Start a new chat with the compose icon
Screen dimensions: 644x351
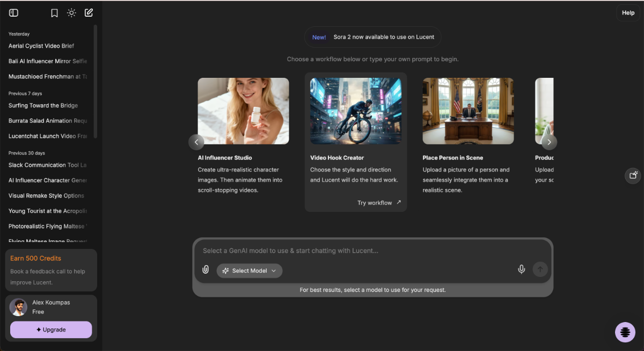click(x=89, y=12)
